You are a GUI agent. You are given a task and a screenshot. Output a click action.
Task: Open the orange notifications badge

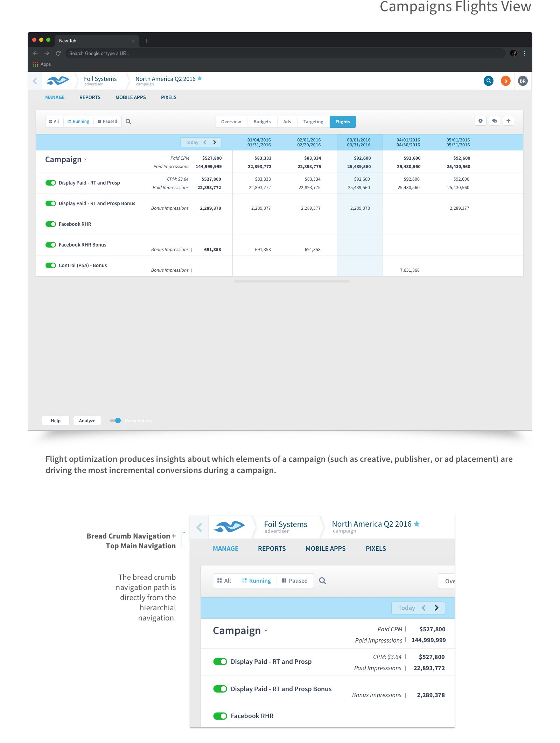pos(505,81)
